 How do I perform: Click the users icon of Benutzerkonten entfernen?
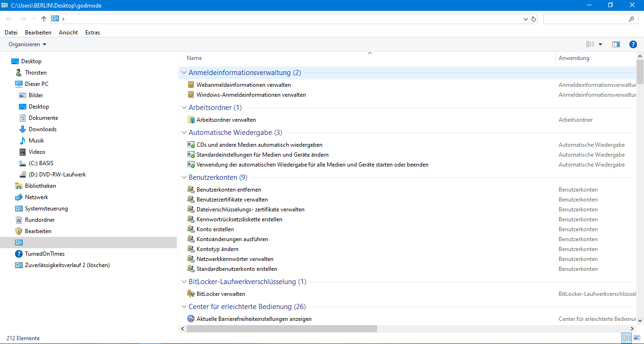[x=191, y=190]
